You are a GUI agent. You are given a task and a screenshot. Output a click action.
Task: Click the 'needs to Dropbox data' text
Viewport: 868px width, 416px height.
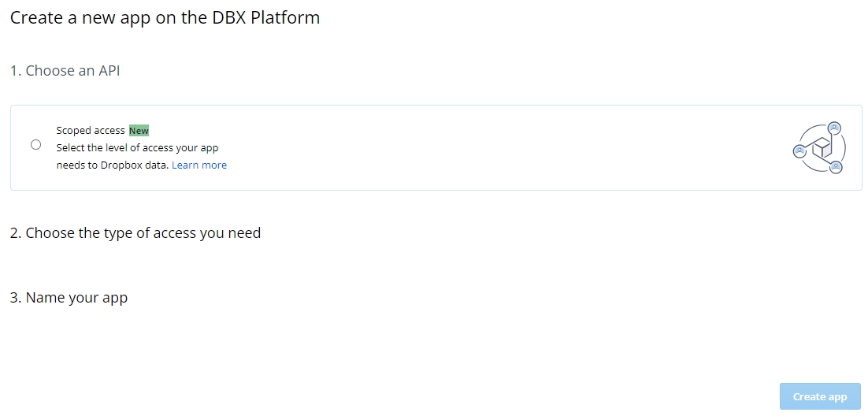(113, 165)
